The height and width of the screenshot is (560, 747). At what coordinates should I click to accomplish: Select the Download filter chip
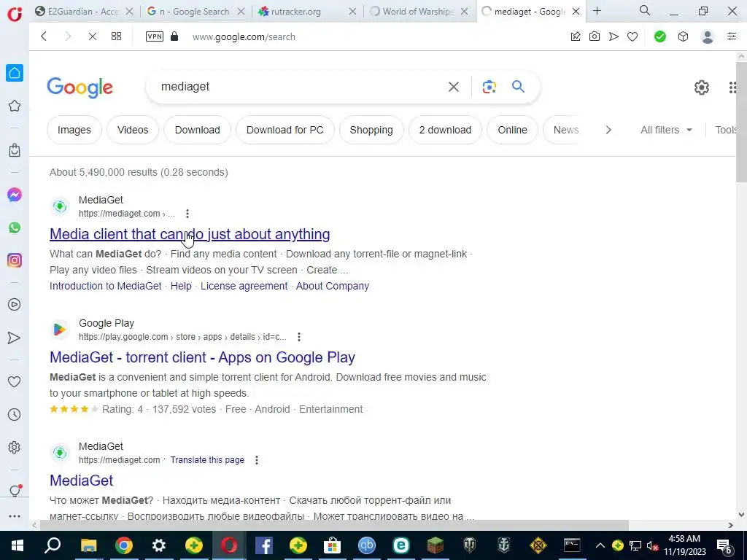[197, 130]
